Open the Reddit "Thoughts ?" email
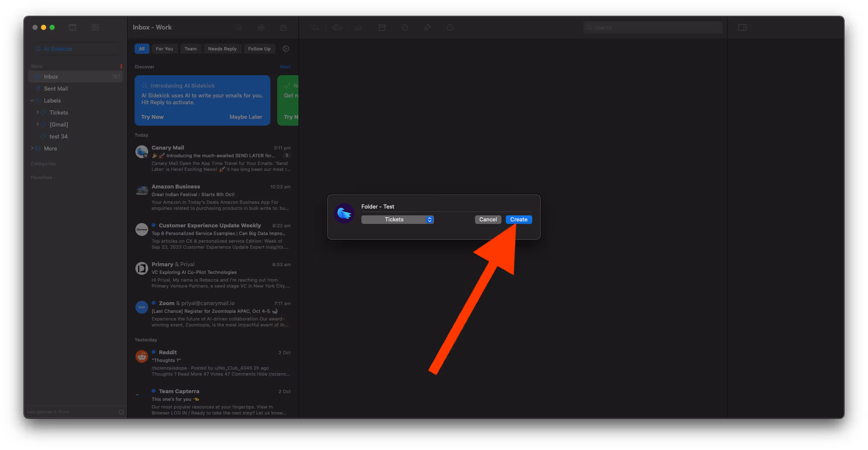 213,363
